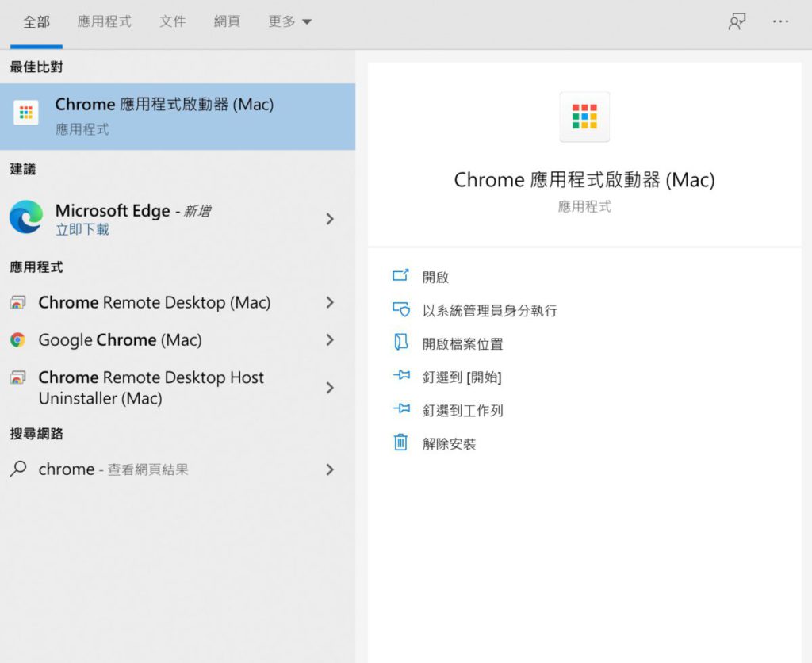Expand Microsoft Edge result details arrow

tap(330, 219)
